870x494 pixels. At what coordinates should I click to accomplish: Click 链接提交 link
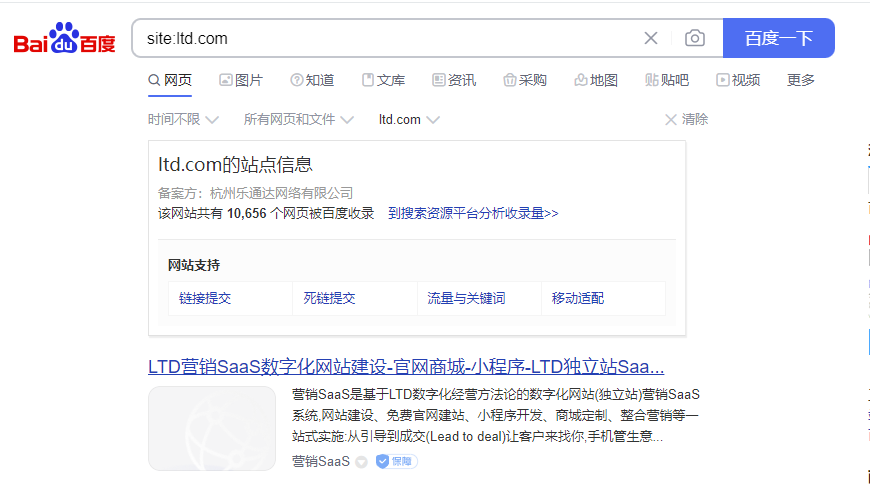[x=205, y=298]
